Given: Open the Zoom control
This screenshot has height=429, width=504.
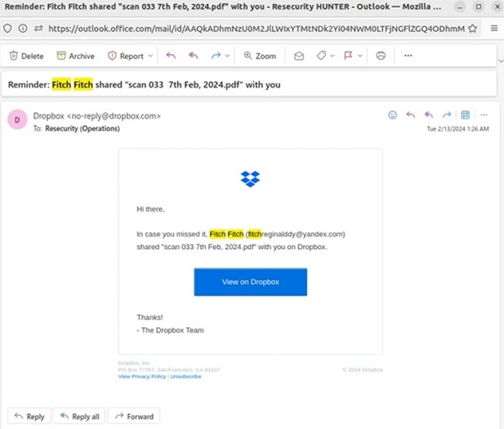Looking at the screenshot, I should (x=260, y=56).
